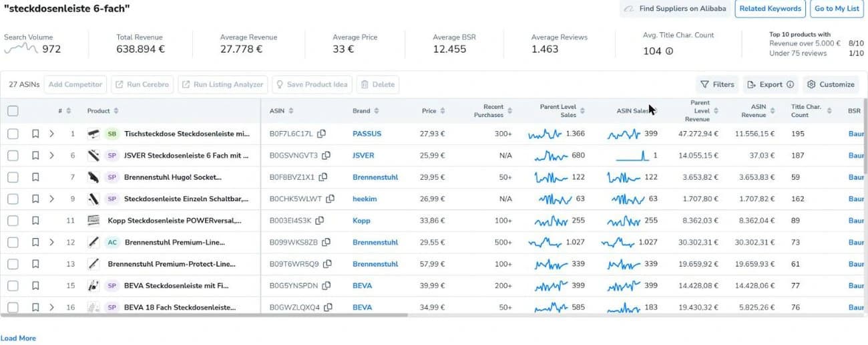The image size is (868, 345).
Task: Go to My List
Action: click(x=837, y=9)
